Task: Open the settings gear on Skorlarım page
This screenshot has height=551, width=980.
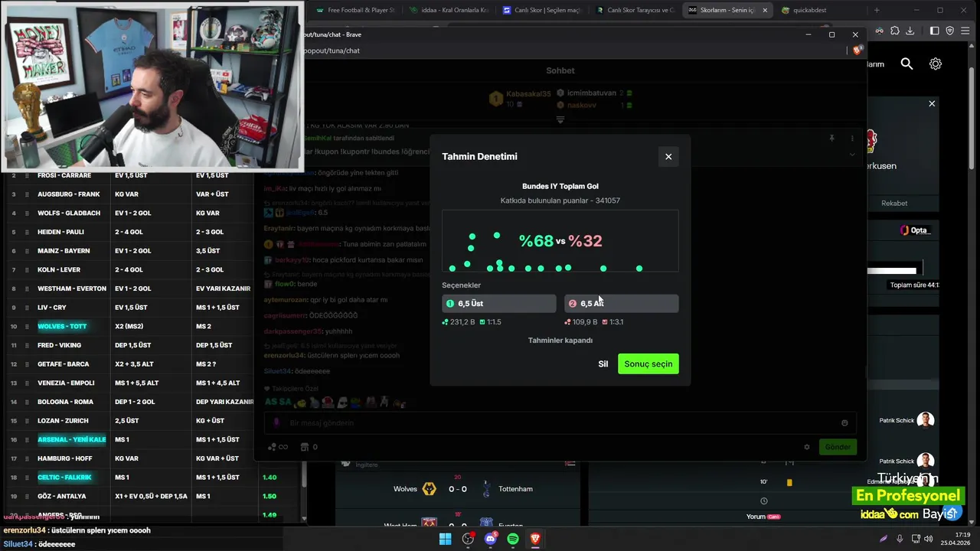Action: tap(936, 64)
